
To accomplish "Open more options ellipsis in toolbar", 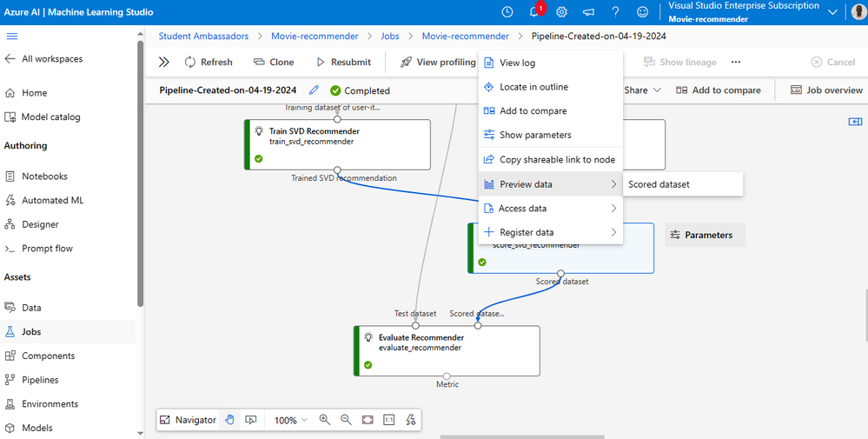I will (x=736, y=62).
